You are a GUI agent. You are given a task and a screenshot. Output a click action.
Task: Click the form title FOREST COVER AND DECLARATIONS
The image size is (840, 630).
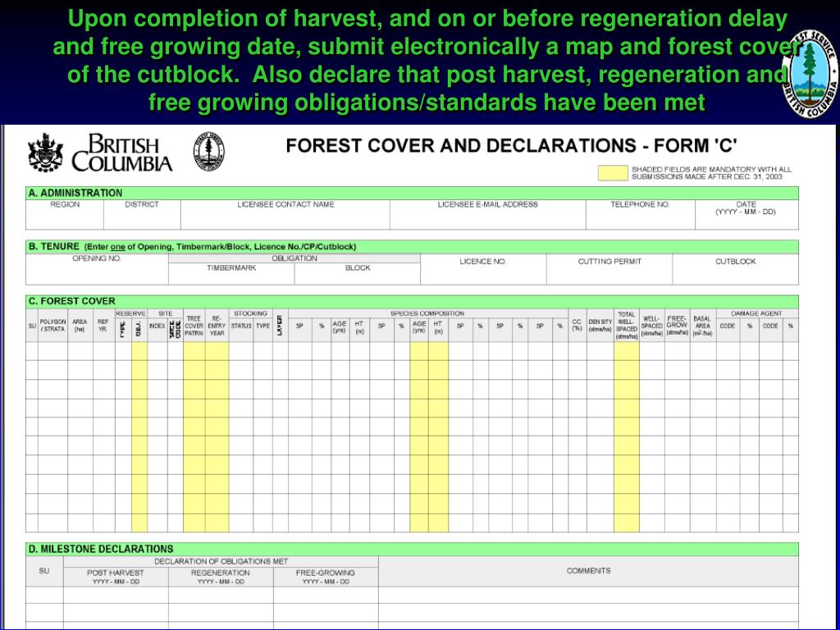click(x=511, y=146)
